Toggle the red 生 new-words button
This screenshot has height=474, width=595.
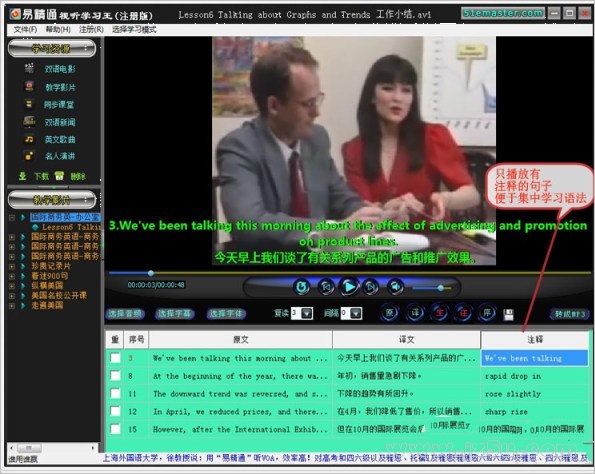(439, 313)
